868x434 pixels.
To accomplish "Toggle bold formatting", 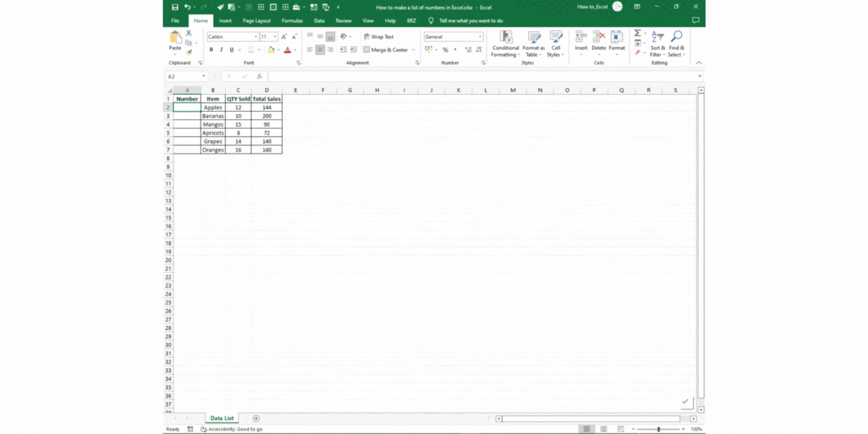I will [x=211, y=49].
